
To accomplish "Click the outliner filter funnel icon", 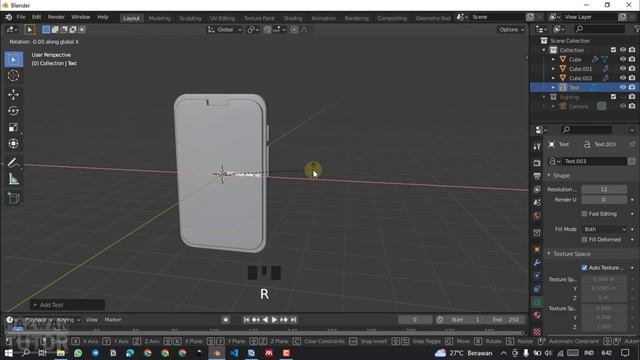I will tap(636, 29).
